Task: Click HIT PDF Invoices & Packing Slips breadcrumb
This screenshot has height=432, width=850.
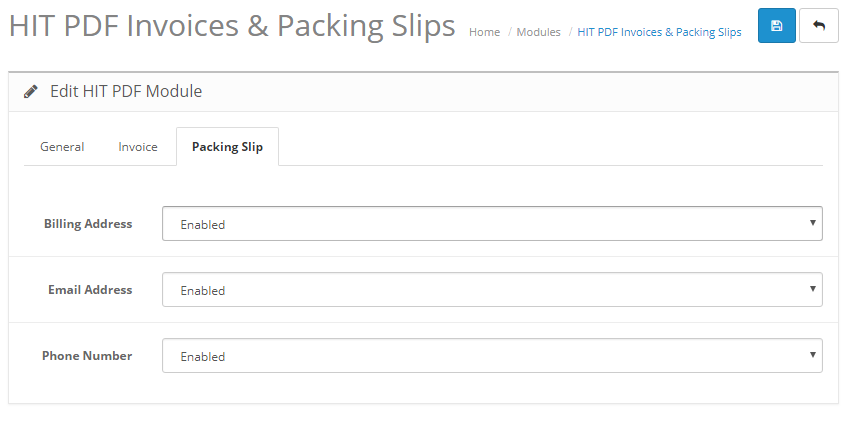Action: [x=659, y=33]
